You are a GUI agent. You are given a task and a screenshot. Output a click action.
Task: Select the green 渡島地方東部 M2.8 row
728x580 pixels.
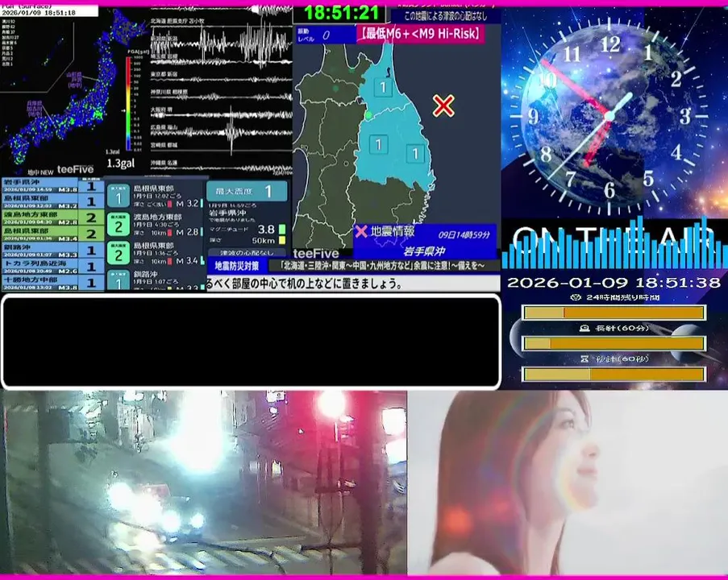pos(52,217)
